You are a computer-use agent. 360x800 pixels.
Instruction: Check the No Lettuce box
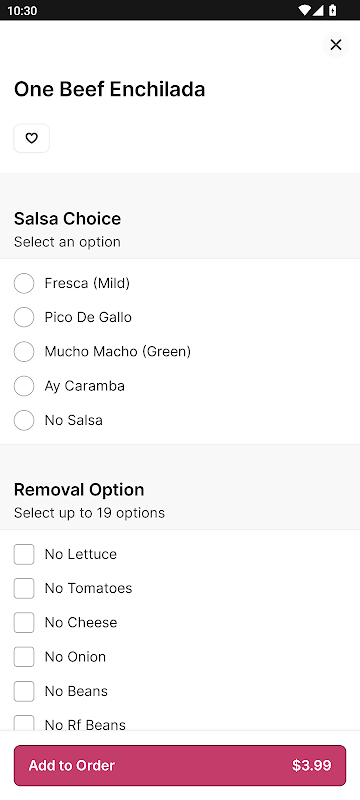tap(24, 554)
